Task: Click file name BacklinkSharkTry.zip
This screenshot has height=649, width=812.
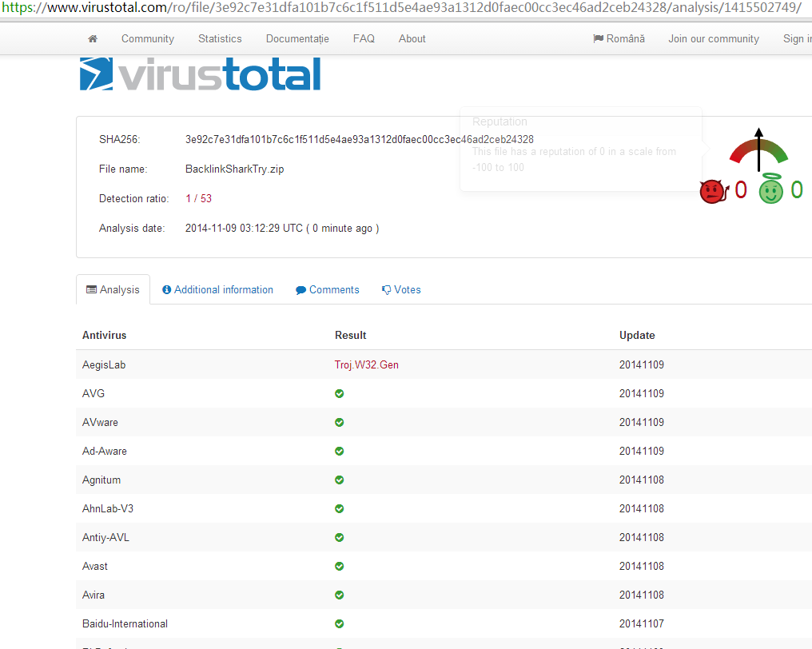Action: [x=235, y=169]
